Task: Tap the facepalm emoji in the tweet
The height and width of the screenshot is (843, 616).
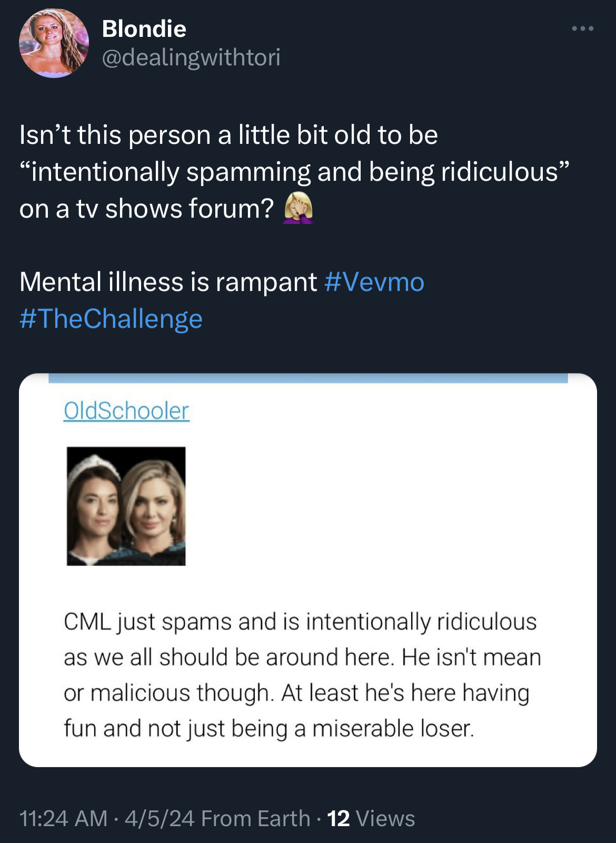Action: pos(299,209)
